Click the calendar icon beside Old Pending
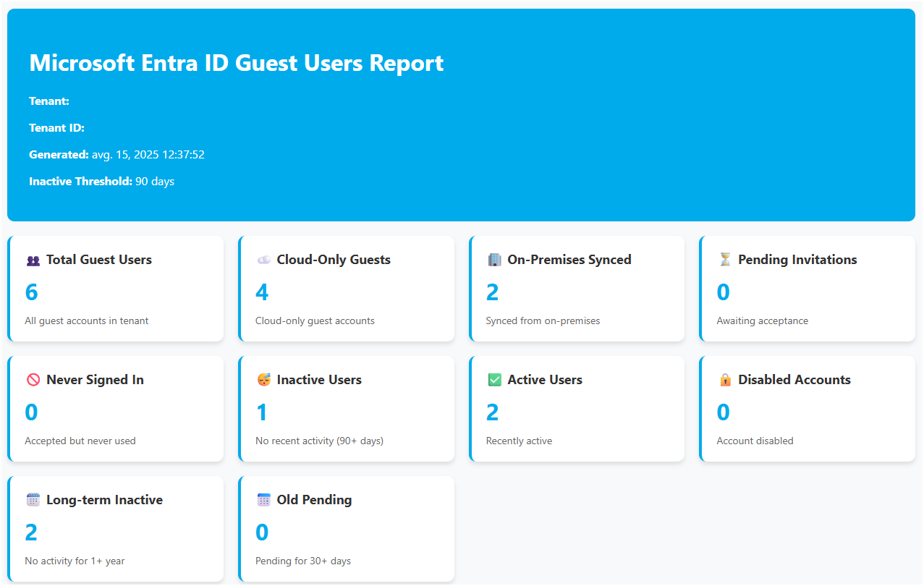The height and width of the screenshot is (586, 924). [263, 500]
